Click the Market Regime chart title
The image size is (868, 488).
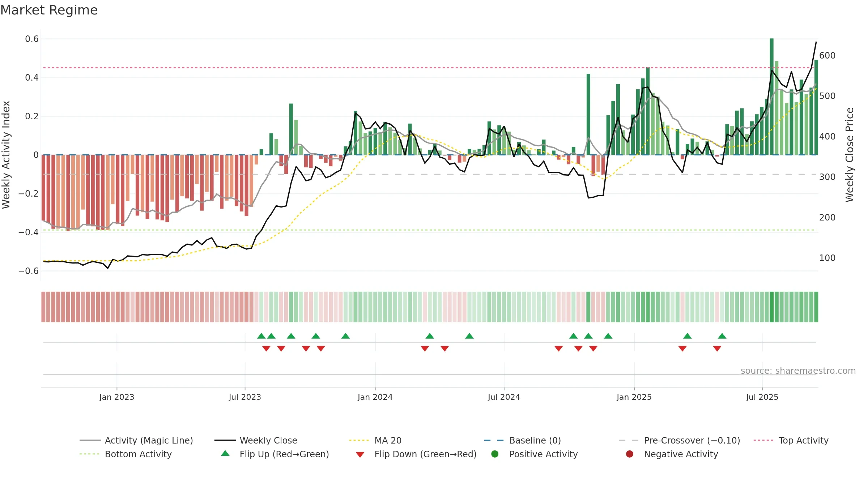[49, 10]
